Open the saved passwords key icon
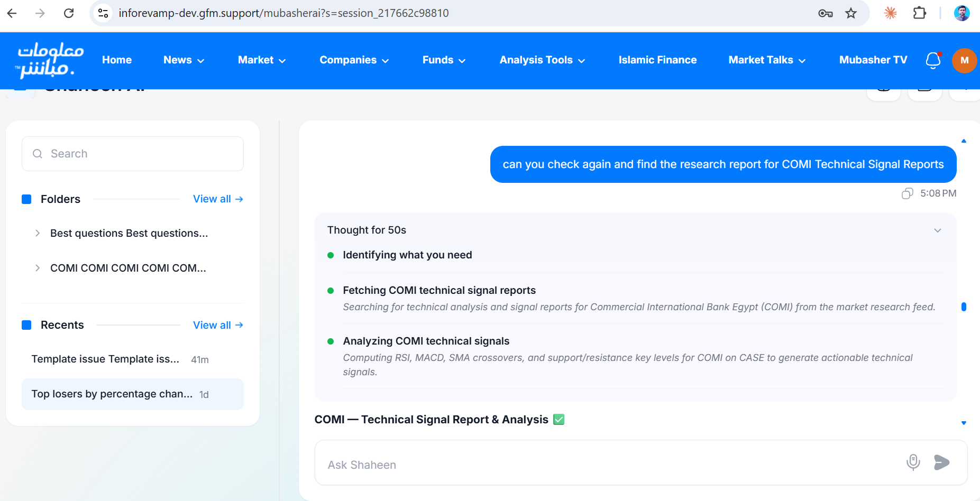 825,13
